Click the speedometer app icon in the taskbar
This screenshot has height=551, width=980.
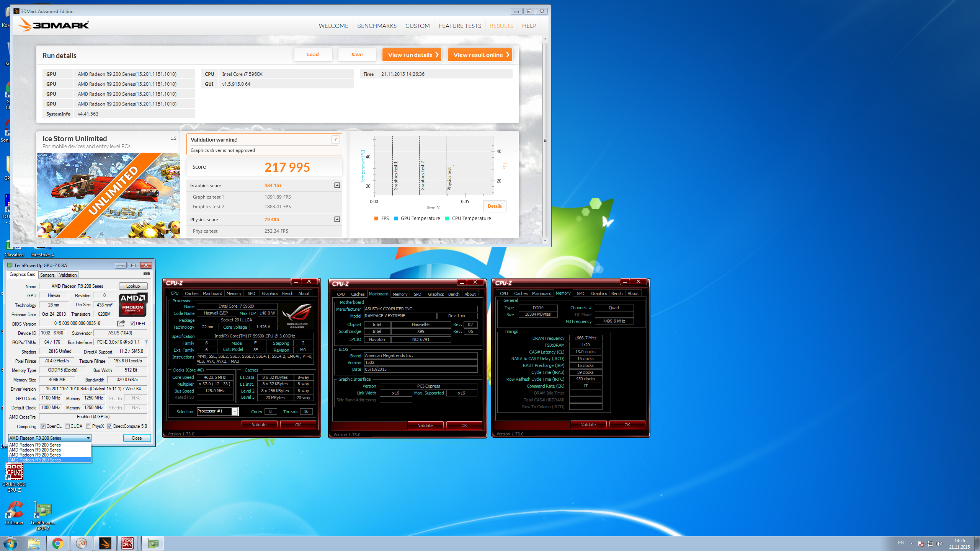coord(82,543)
